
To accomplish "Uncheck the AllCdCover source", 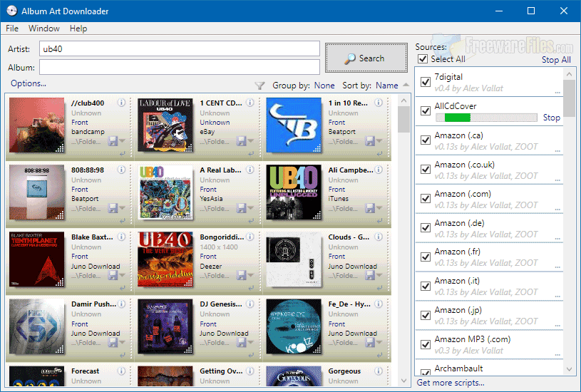I will click(426, 110).
